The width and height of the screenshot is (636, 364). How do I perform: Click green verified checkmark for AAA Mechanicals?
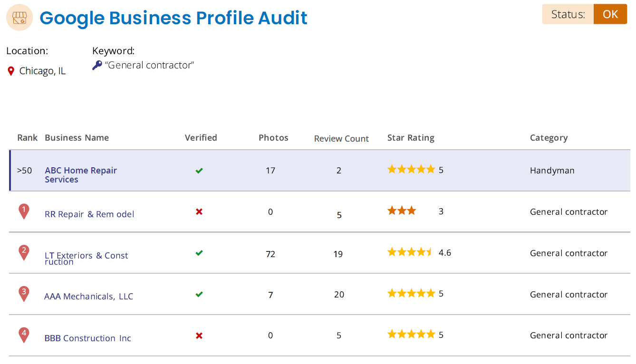(x=199, y=294)
